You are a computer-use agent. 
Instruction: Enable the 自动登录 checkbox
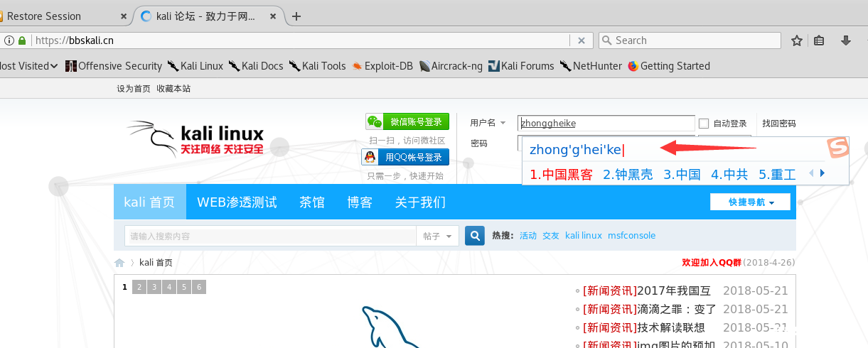[x=704, y=123]
